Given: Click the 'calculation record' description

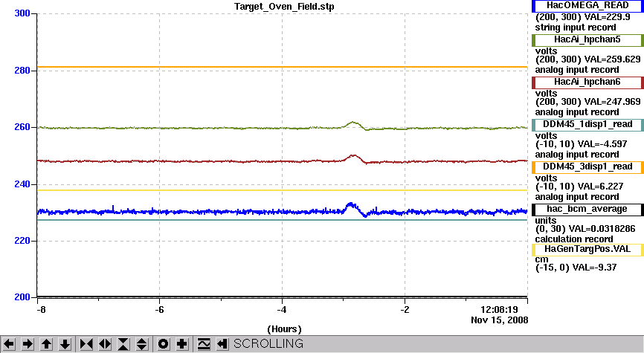Looking at the screenshot, I should click(x=574, y=239).
